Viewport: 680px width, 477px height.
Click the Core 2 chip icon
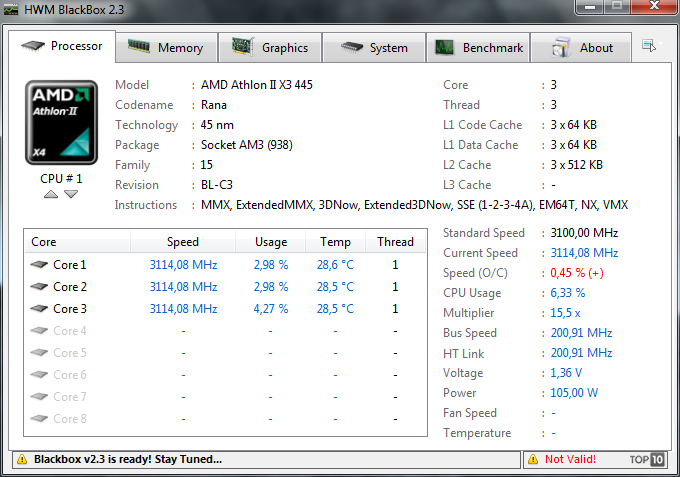point(39,287)
